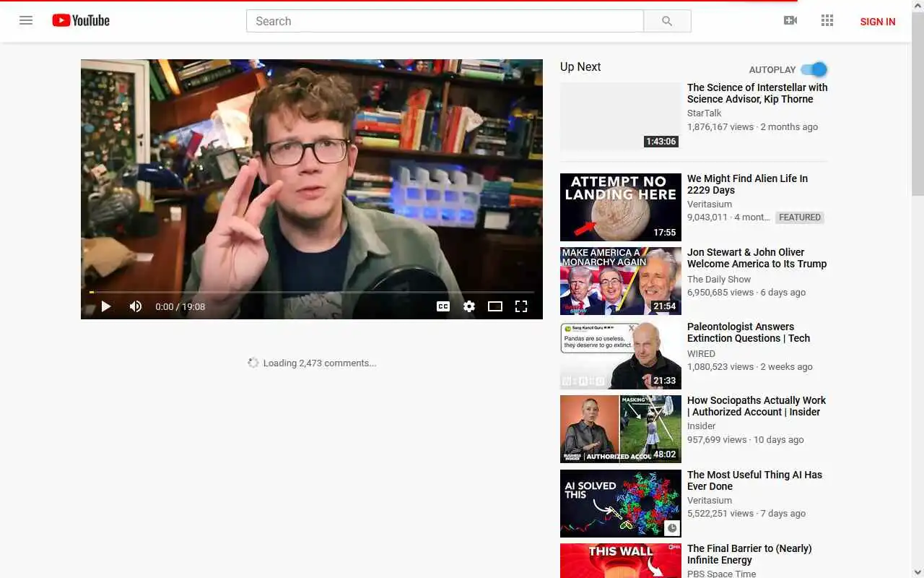The height and width of the screenshot is (578, 924).
Task: Click 957,699 views · 10 days ago
Action: (x=746, y=439)
